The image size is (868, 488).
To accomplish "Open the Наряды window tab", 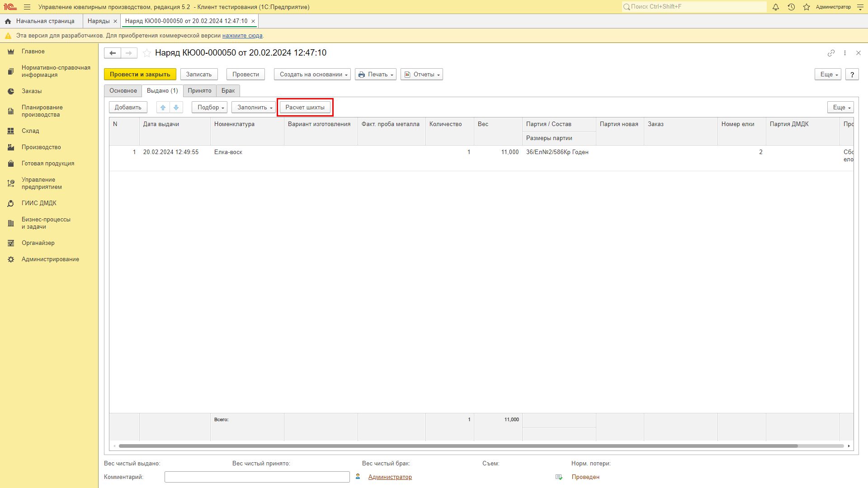I will click(x=99, y=21).
